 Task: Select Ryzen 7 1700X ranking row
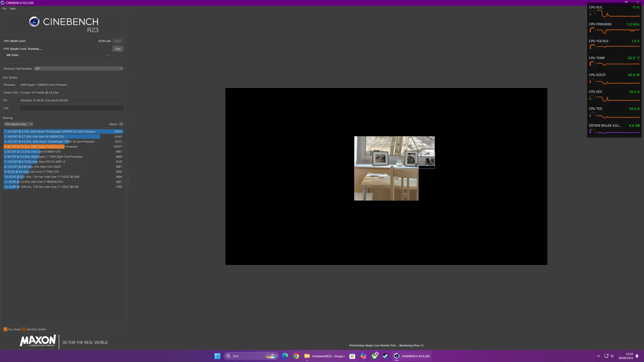click(x=63, y=157)
